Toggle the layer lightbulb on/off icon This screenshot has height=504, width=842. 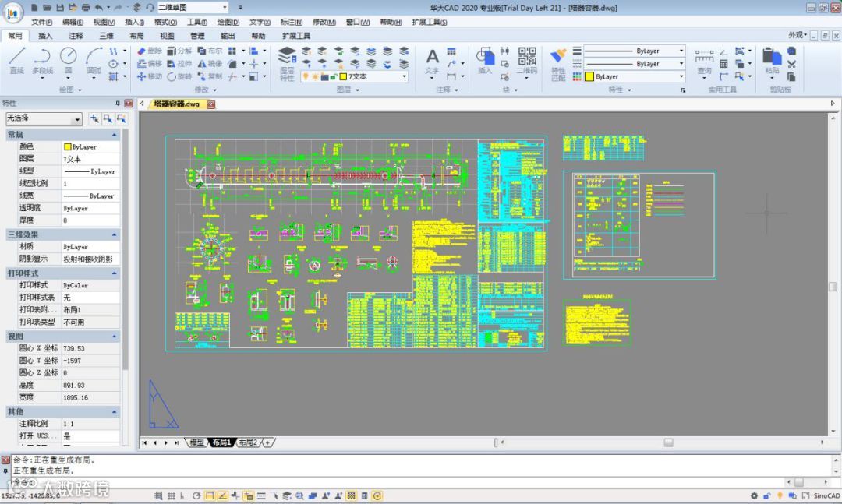(x=306, y=77)
